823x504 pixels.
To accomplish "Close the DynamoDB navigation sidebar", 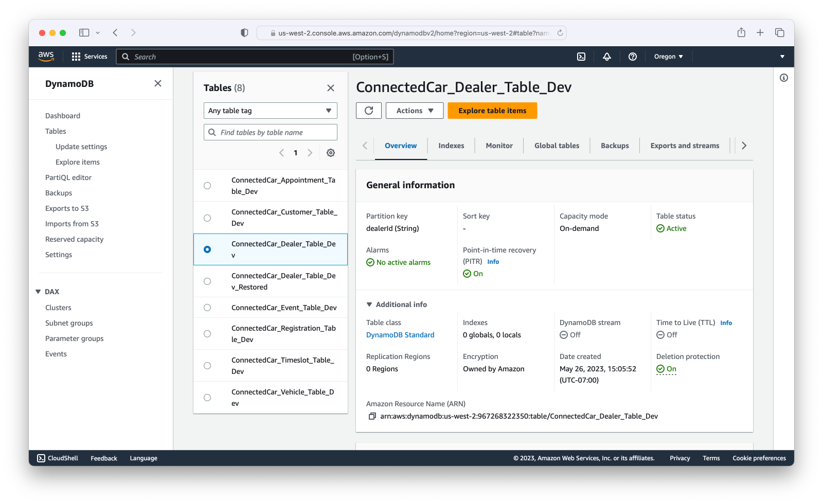I will pos(158,83).
